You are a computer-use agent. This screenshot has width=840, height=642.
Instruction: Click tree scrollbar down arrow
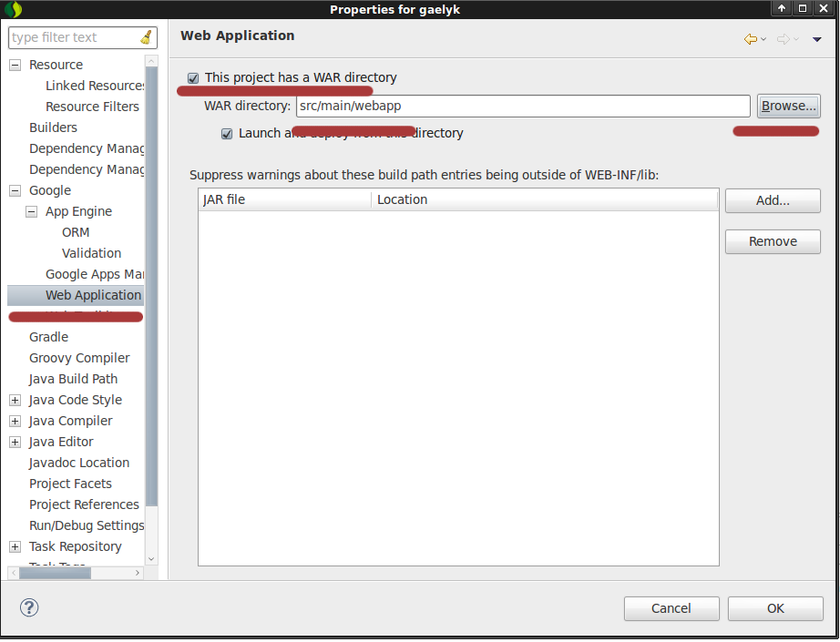click(x=151, y=559)
